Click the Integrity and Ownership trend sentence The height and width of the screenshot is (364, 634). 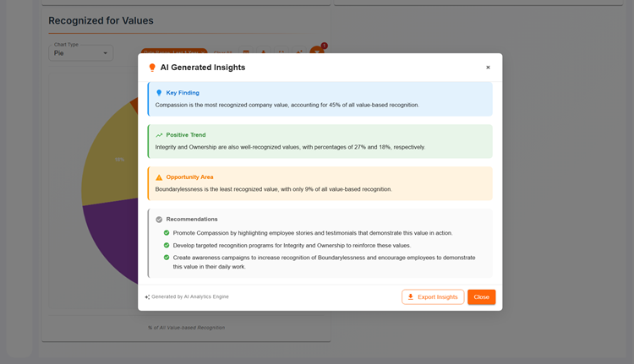pos(290,147)
